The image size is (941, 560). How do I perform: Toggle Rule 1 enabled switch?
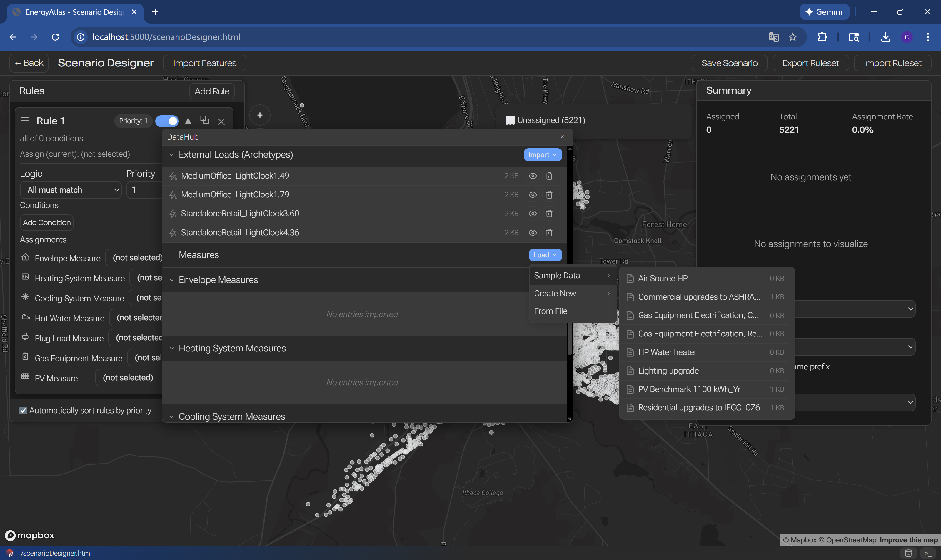[167, 121]
